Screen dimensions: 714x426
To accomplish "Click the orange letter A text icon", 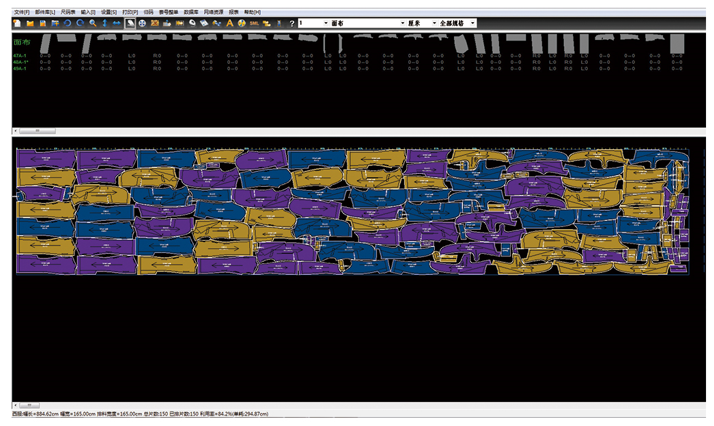I will coord(229,22).
